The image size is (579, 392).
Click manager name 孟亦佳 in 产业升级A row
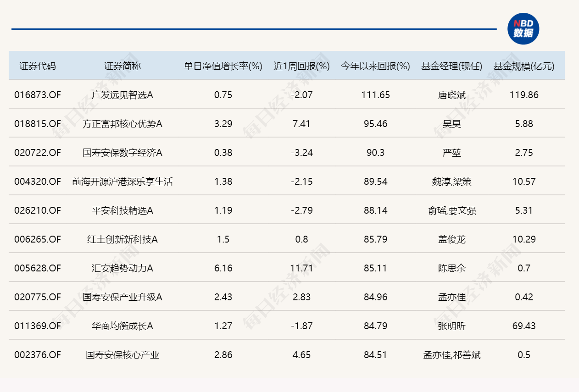coord(451,297)
